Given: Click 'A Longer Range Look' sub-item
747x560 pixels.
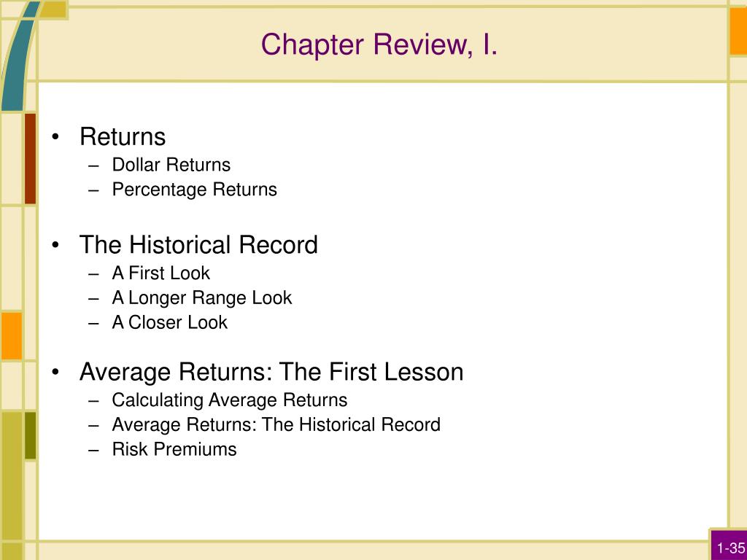Looking at the screenshot, I should coord(201,298).
